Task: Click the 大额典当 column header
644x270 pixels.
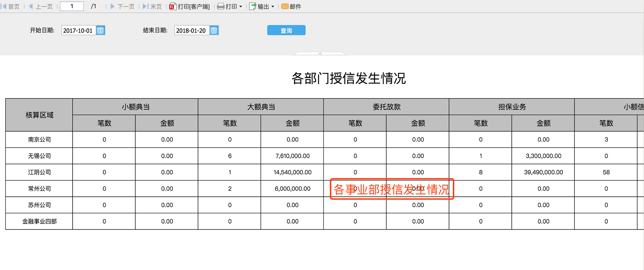Action: (x=261, y=107)
